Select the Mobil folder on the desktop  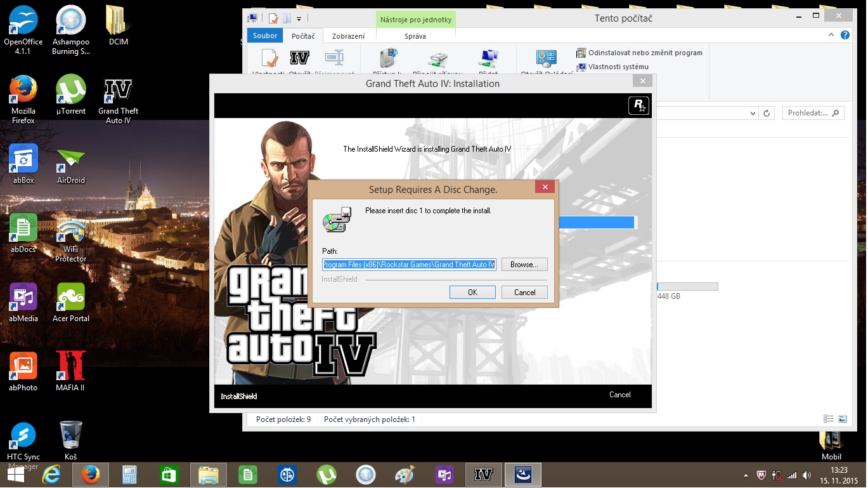(x=831, y=445)
